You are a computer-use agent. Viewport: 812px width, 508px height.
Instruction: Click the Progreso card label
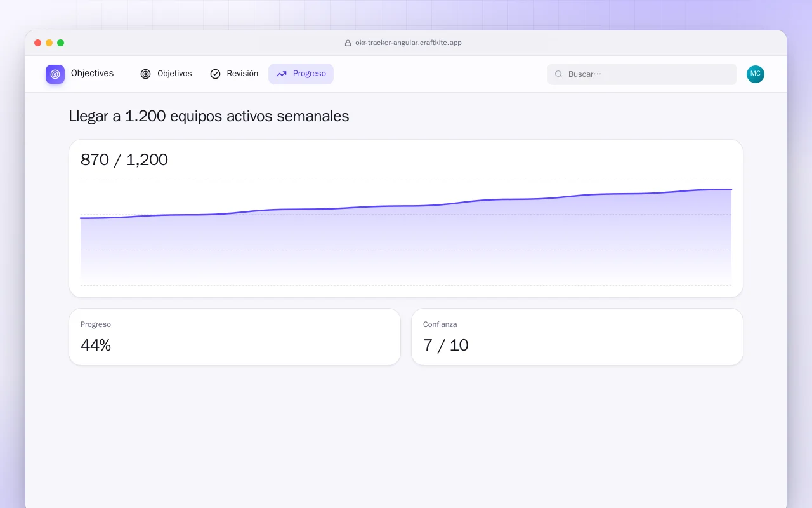click(x=96, y=324)
